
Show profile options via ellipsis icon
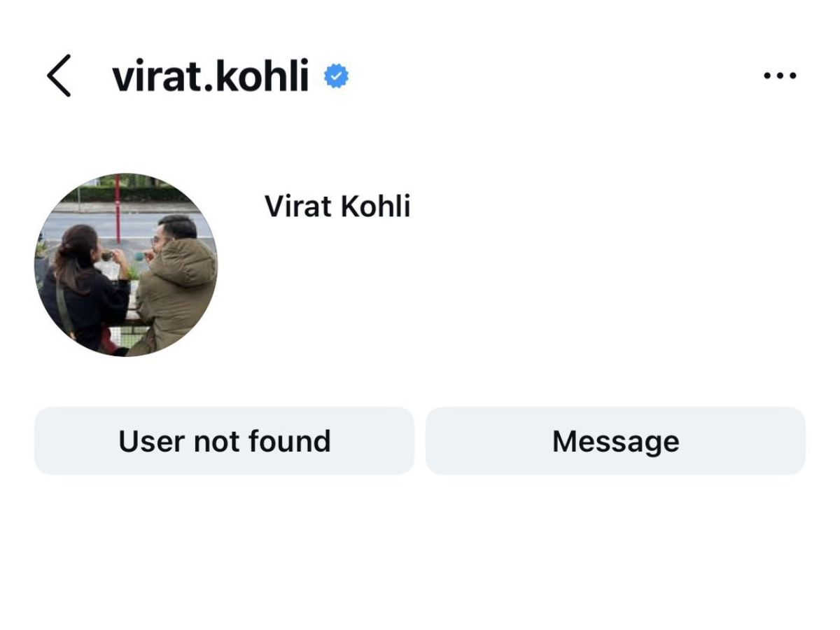780,76
